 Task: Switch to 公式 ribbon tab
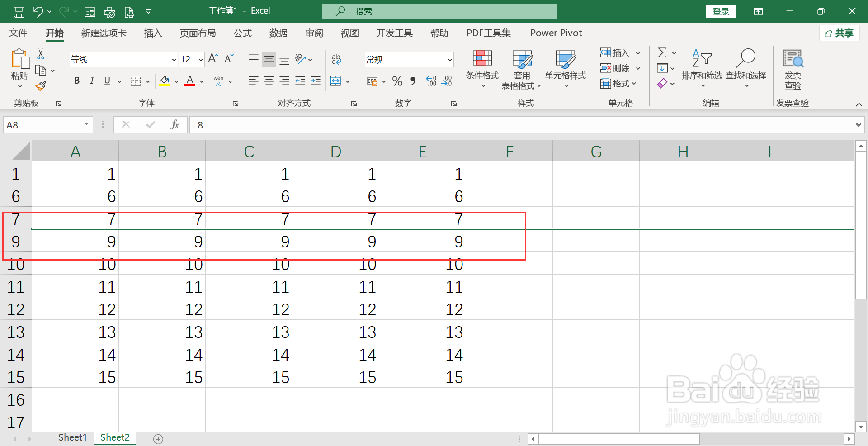(x=242, y=33)
